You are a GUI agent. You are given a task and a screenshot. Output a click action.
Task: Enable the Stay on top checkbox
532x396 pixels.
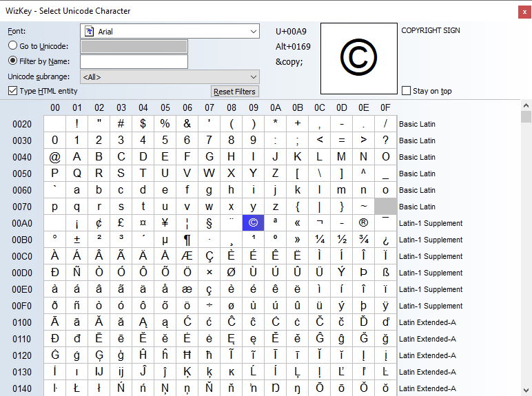[406, 91]
